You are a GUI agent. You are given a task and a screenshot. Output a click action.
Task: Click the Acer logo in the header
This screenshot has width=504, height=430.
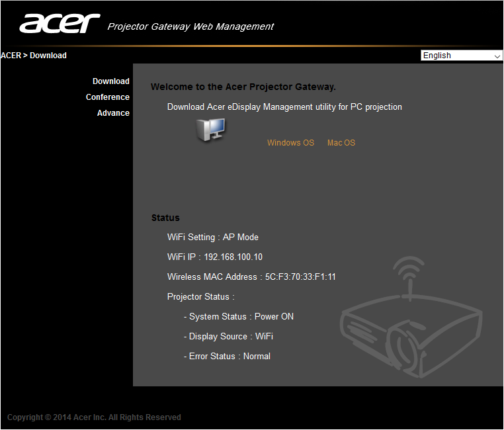pyautogui.click(x=60, y=23)
